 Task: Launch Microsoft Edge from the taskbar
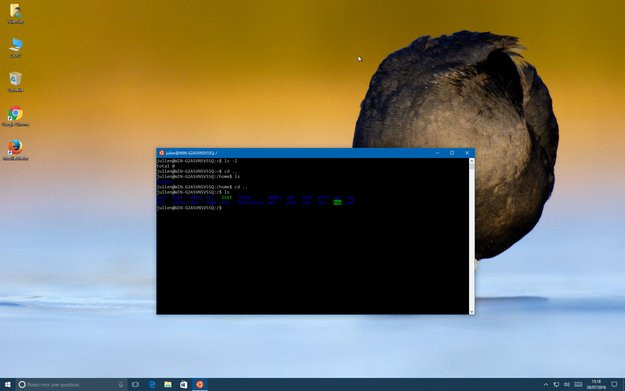[152, 385]
